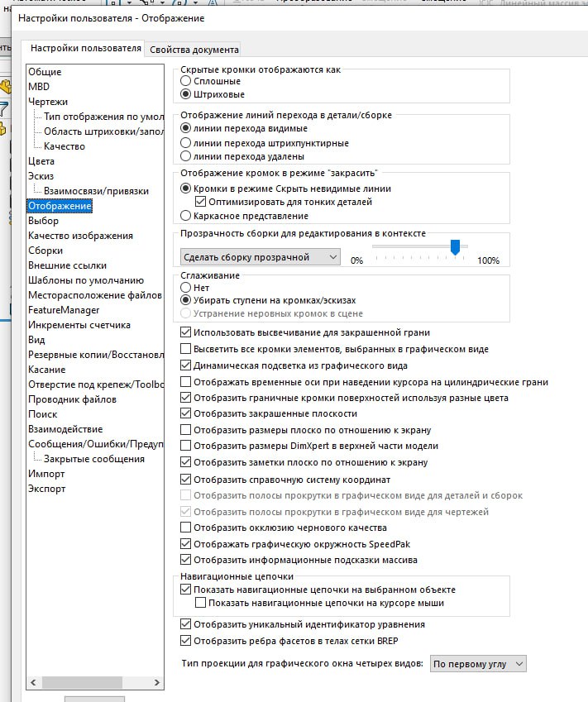Open По первому углу projection dropdown
The height and width of the screenshot is (702, 588).
478,664
